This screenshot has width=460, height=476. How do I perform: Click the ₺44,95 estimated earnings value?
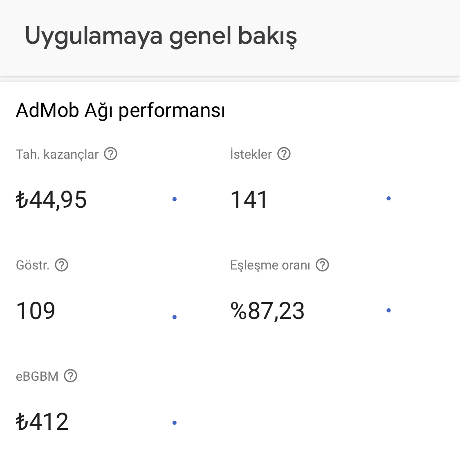click(51, 200)
